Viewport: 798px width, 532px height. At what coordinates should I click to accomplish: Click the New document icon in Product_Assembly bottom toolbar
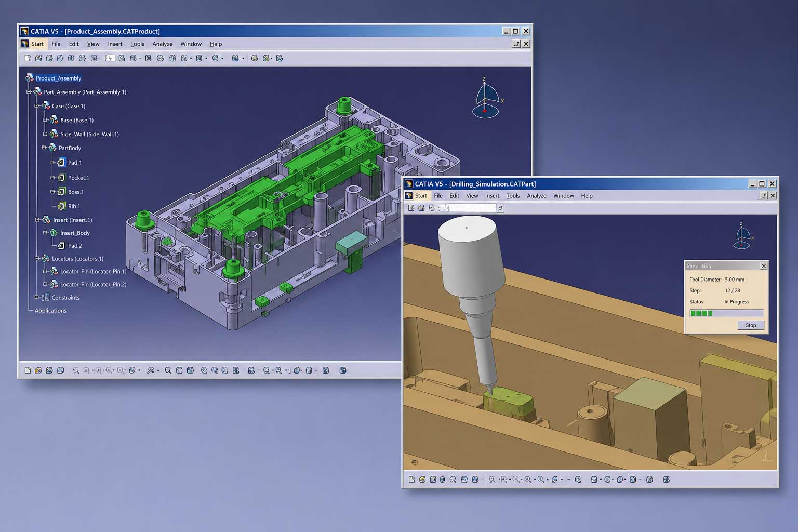pyautogui.click(x=28, y=370)
